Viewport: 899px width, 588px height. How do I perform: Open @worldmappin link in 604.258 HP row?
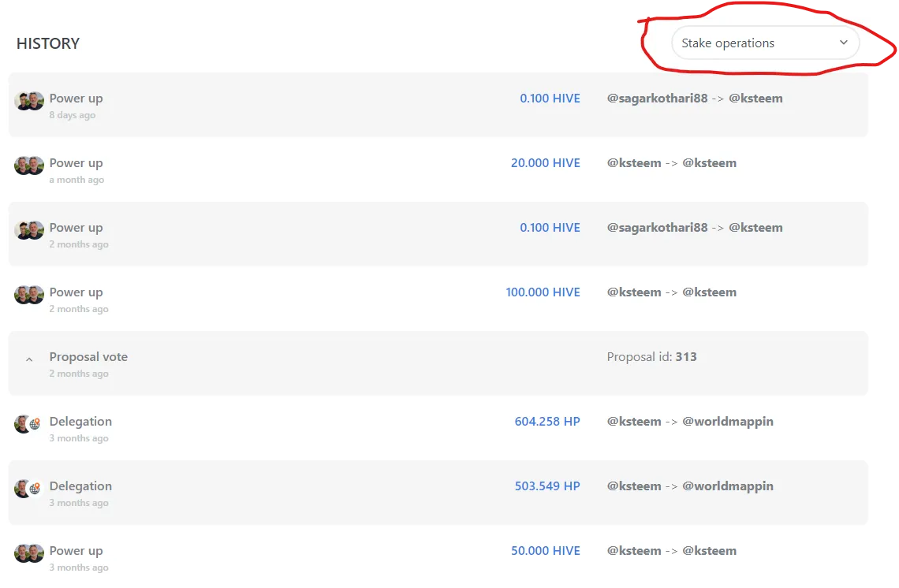click(728, 422)
